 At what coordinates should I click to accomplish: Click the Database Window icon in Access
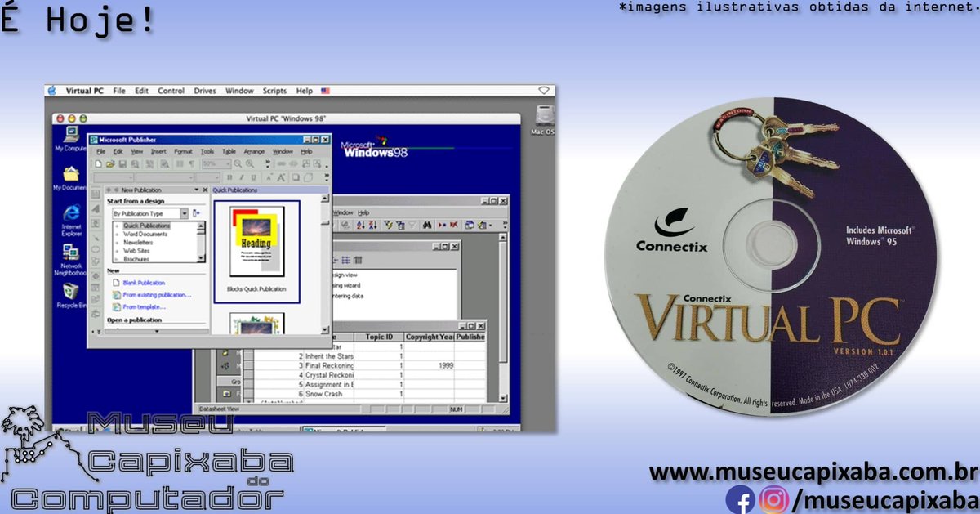pos(469,225)
